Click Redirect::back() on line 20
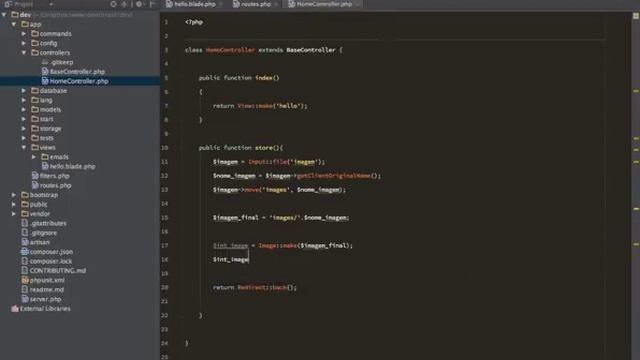 point(267,287)
